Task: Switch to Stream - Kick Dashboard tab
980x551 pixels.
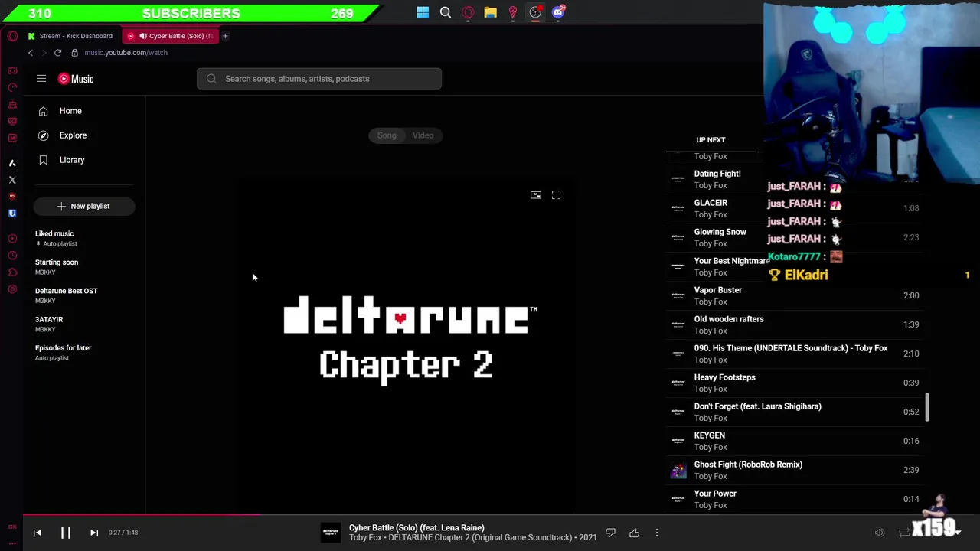Action: [x=70, y=36]
